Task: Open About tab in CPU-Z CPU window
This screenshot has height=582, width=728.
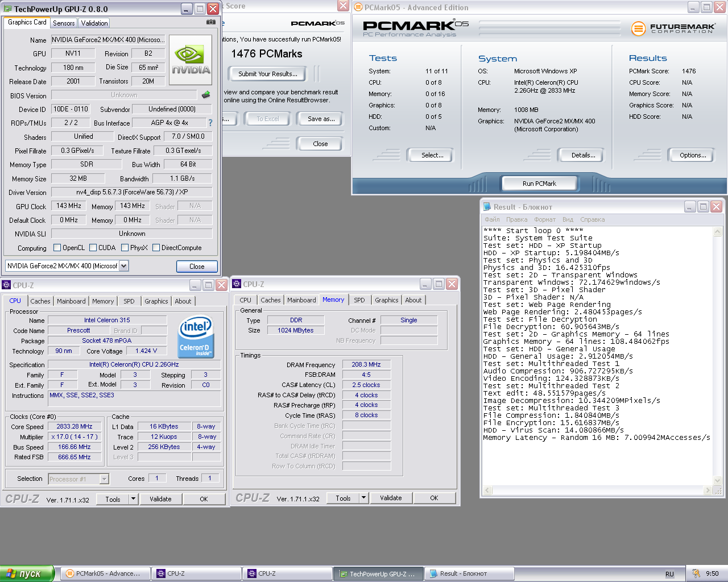Action: click(183, 301)
